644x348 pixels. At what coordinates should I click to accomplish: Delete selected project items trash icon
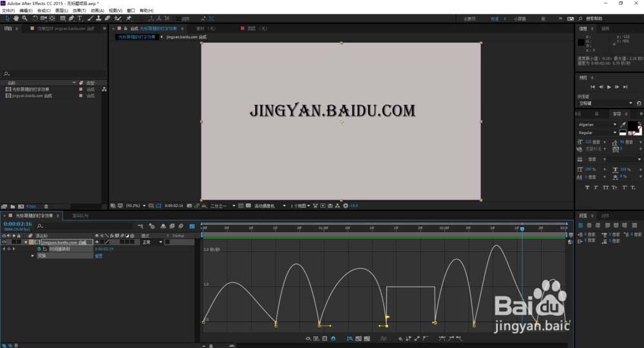[46, 206]
